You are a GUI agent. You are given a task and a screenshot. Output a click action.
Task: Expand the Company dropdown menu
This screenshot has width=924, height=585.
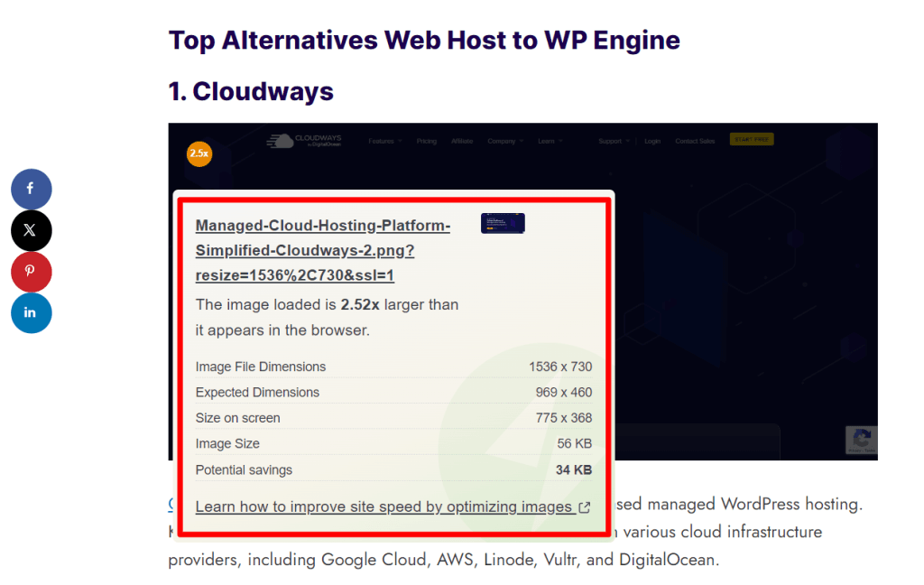tap(505, 141)
